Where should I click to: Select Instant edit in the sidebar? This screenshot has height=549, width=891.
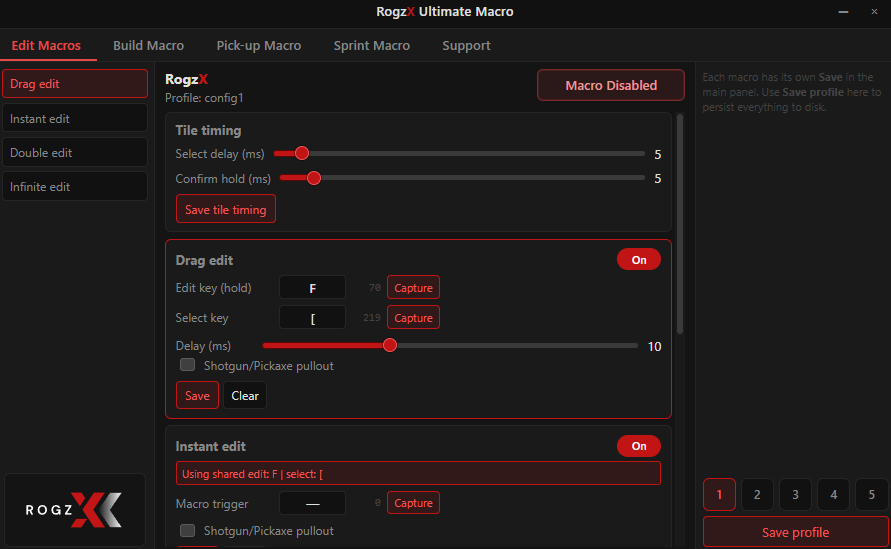75,118
